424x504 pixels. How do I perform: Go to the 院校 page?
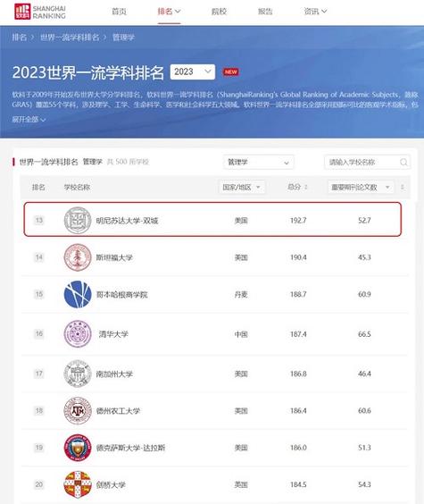(x=219, y=12)
